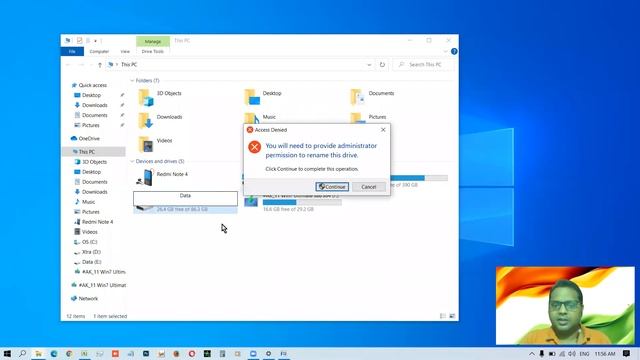Close the Access Denied dialog
The height and width of the screenshot is (360, 640).
click(x=383, y=129)
